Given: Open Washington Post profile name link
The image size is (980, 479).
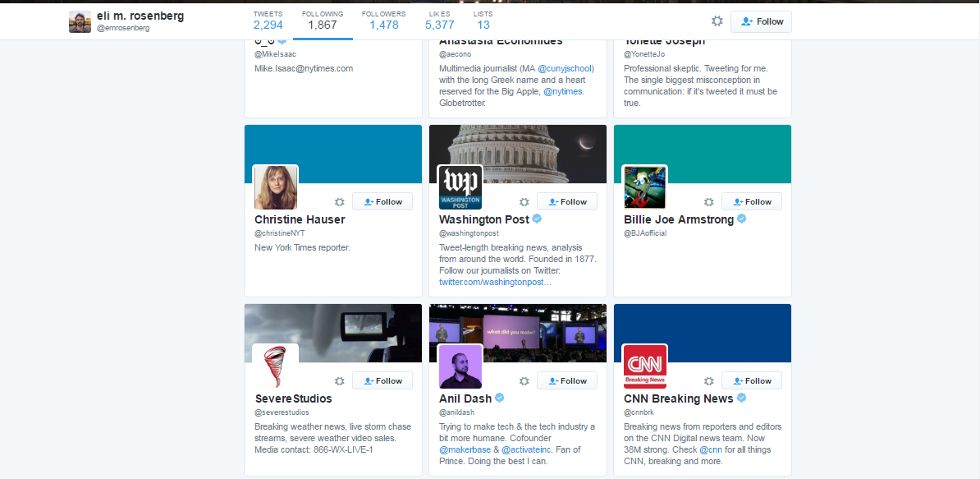Looking at the screenshot, I should pyautogui.click(x=484, y=219).
